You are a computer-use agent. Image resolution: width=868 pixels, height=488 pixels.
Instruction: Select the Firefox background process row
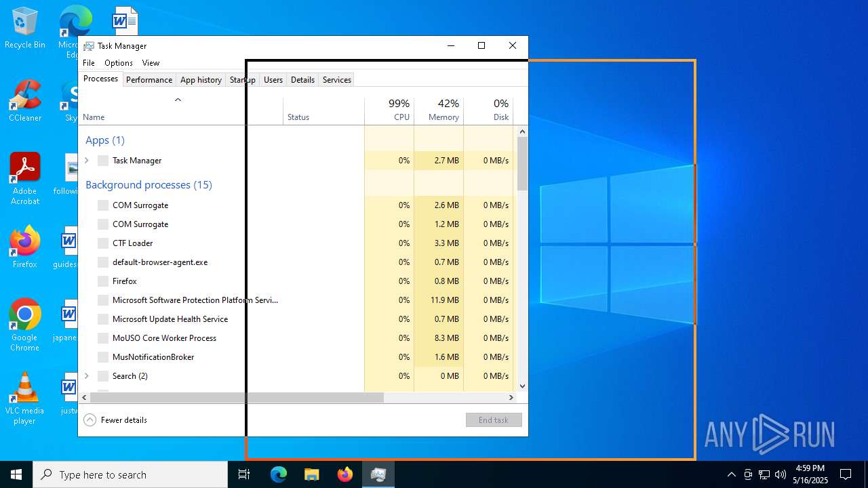click(x=298, y=281)
